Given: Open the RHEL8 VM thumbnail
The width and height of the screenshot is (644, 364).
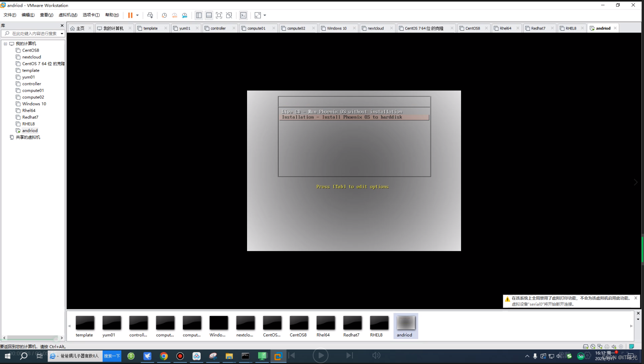Looking at the screenshot, I should coord(379,326).
